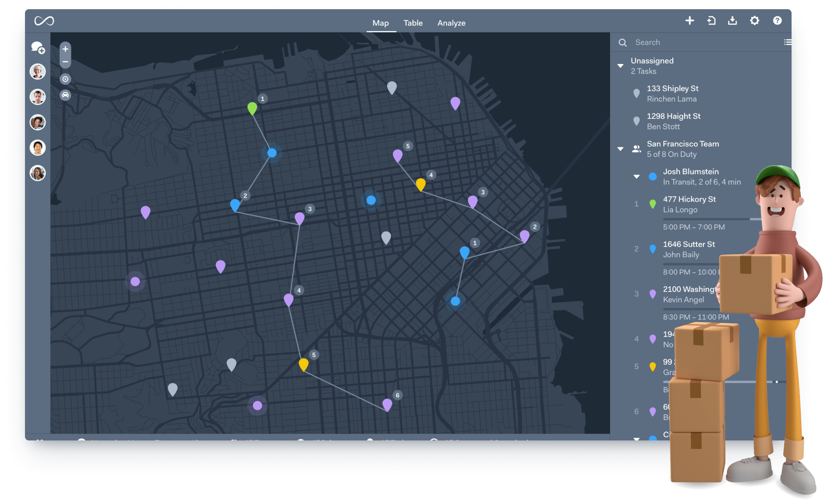
Task: Click the zoom in plus button on map
Action: [x=65, y=49]
